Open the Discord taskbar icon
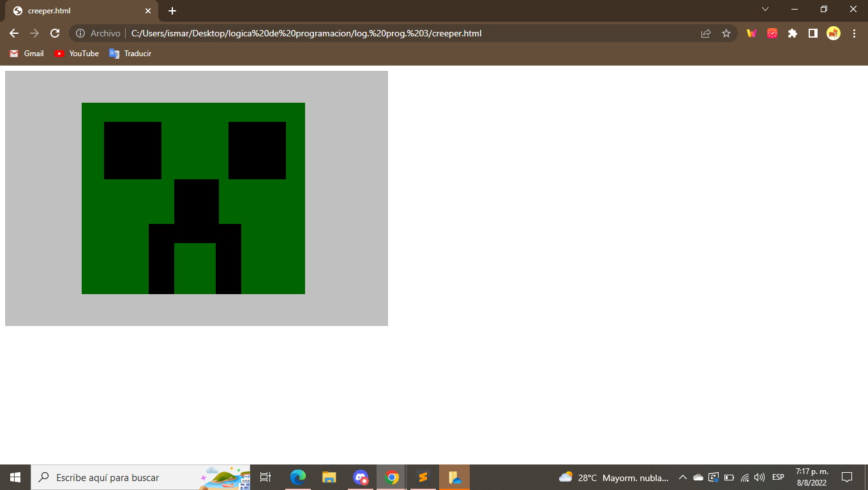Image resolution: width=868 pixels, height=490 pixels. [361, 477]
